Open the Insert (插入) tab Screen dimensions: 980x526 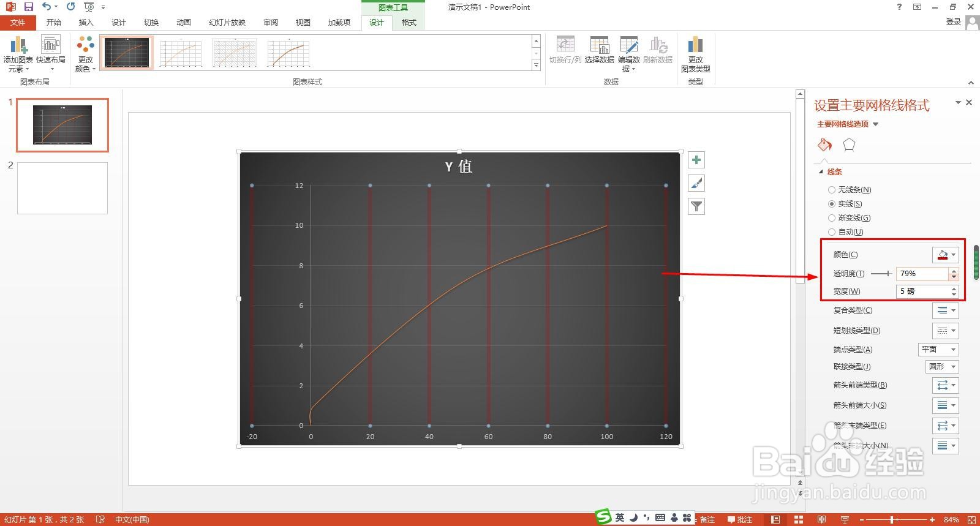click(x=86, y=23)
